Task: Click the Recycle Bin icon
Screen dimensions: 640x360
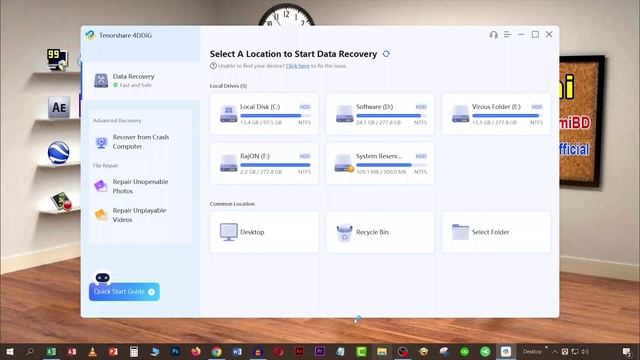Action: click(344, 232)
